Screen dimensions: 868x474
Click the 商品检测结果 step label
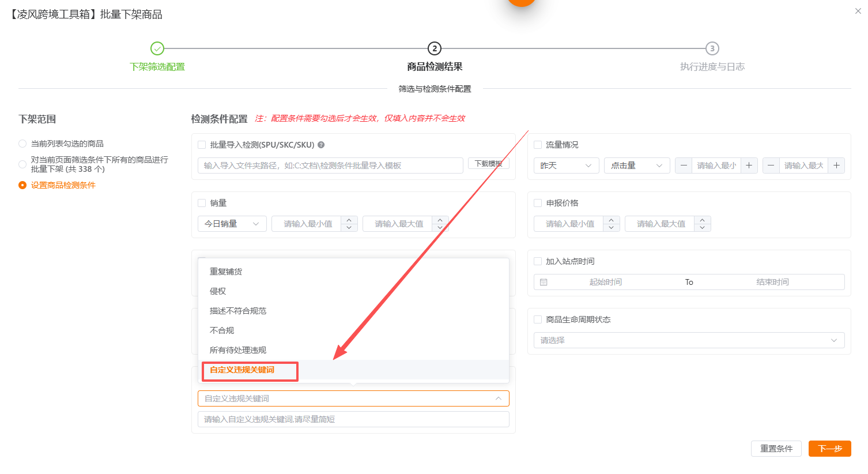(435, 67)
